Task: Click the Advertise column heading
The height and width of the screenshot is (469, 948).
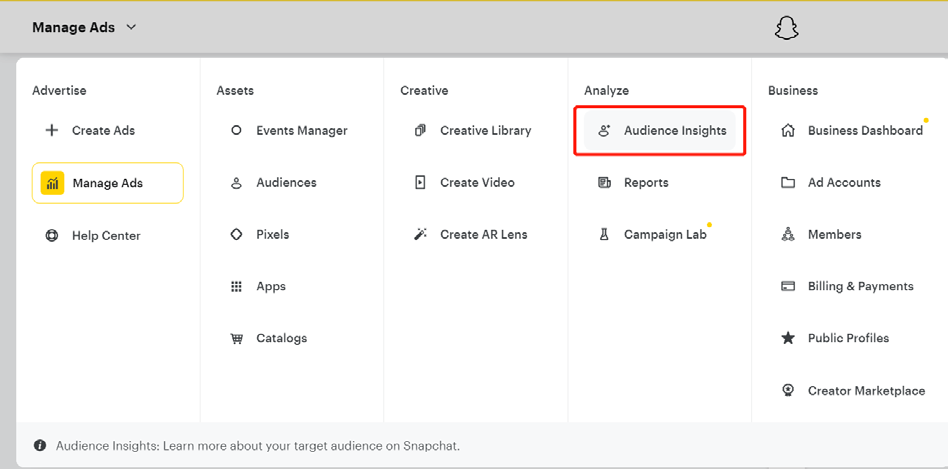Action: tap(59, 91)
